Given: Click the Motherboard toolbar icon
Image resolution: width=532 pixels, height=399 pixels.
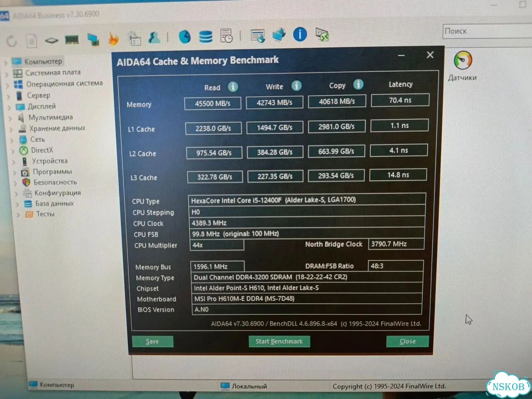Looking at the screenshot, I should click(52, 40).
